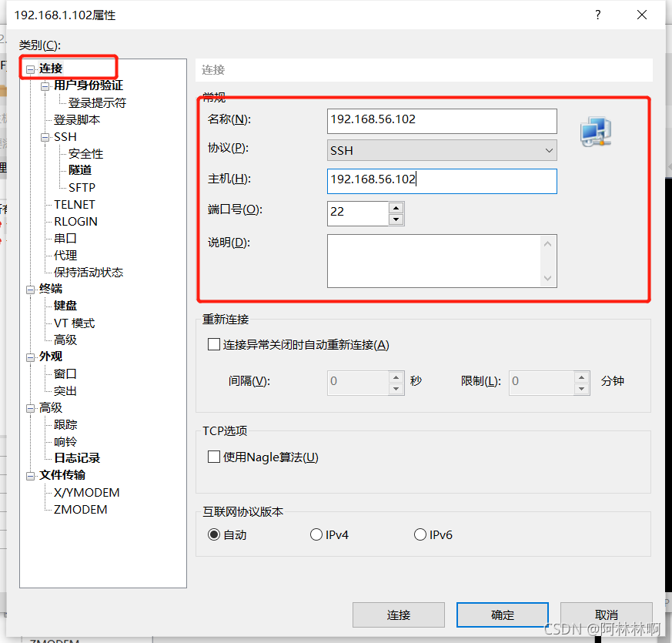Click the 连接 button at the bottom
The height and width of the screenshot is (643, 672).
click(399, 615)
